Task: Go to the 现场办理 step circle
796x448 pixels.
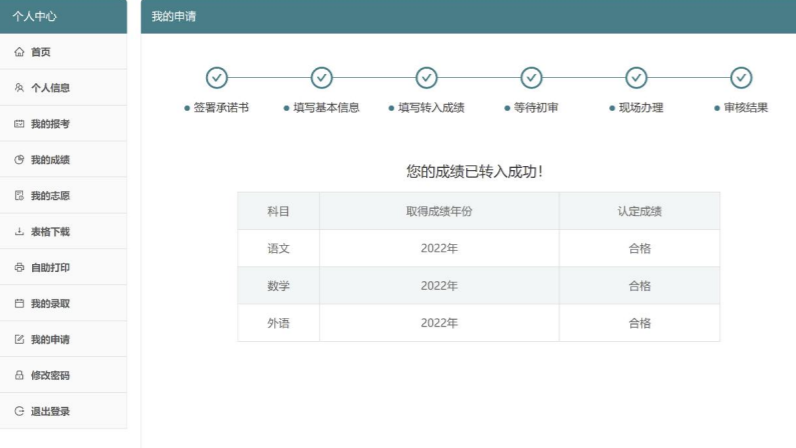Action: pos(636,78)
